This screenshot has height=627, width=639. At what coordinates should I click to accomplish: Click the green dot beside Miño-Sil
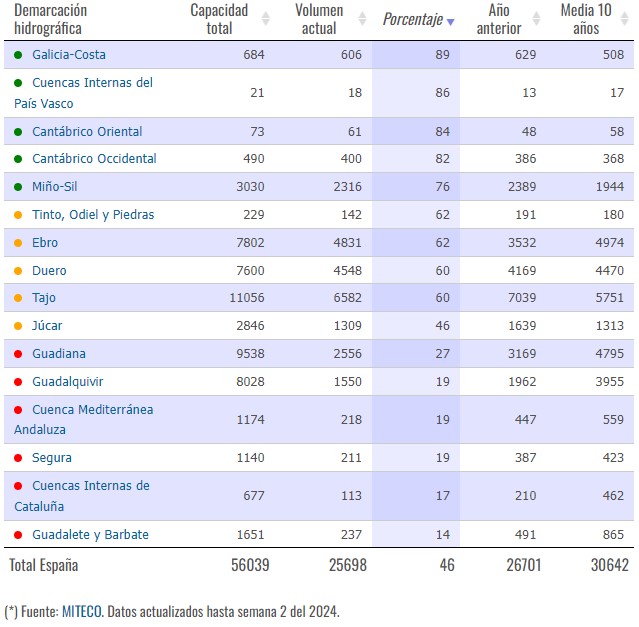tap(18, 187)
